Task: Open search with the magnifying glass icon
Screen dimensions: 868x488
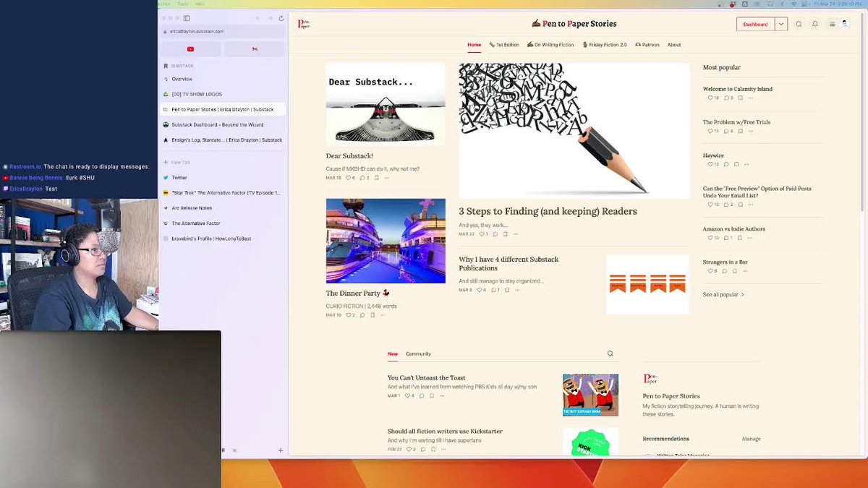Action: 799,23
